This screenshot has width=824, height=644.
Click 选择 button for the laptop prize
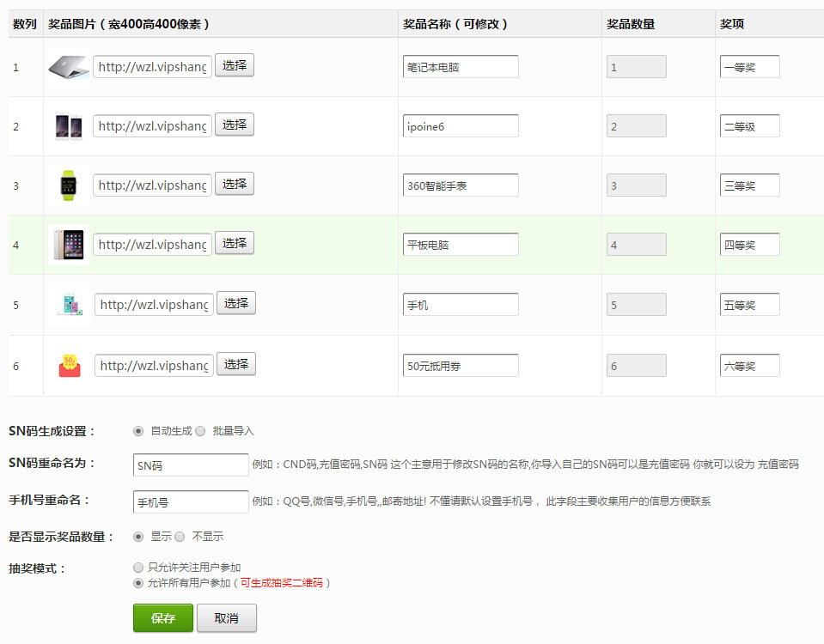pos(235,65)
